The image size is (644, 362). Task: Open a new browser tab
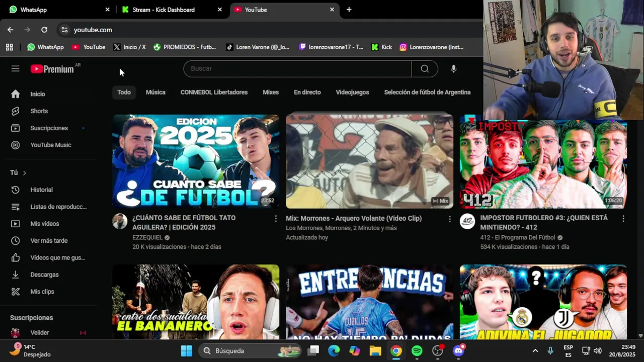349,10
